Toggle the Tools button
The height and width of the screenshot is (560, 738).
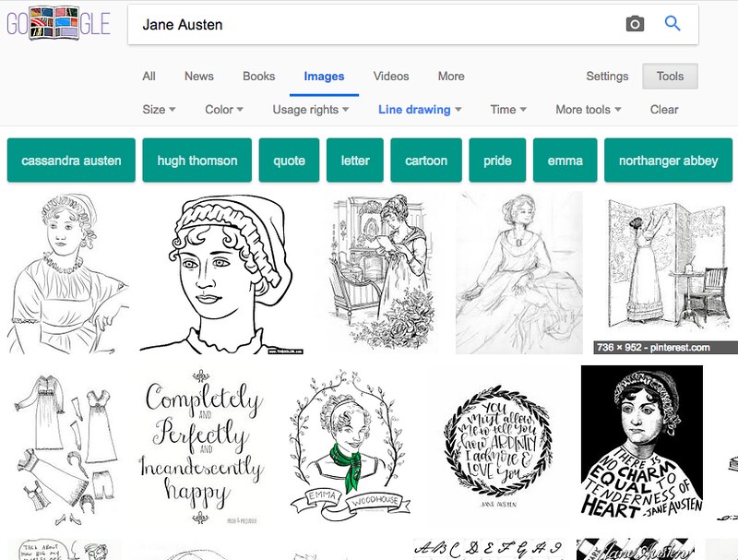[x=670, y=77]
